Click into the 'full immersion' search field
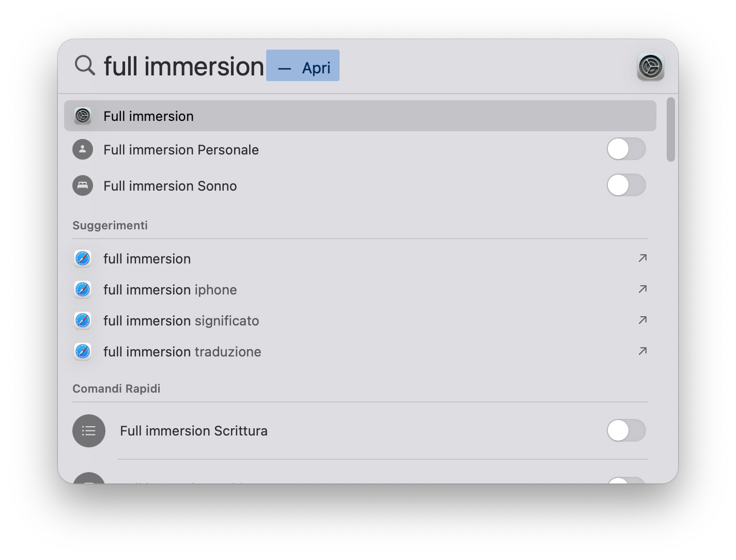 click(183, 67)
